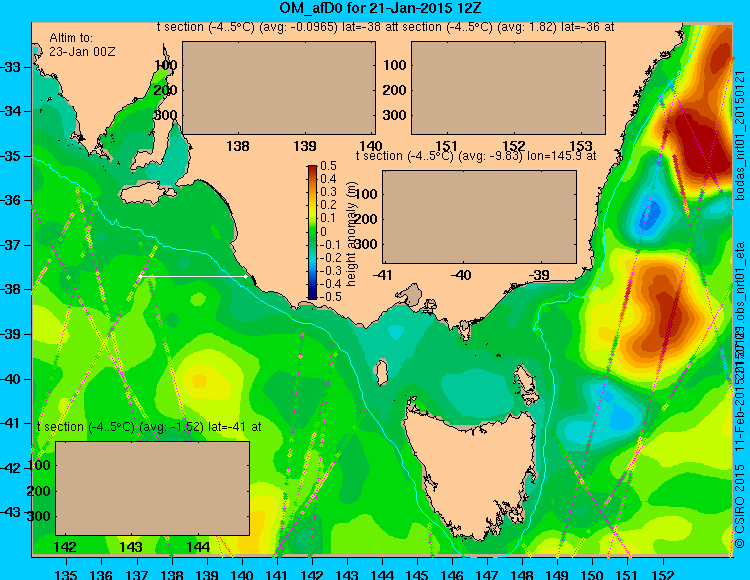Image resolution: width=750 pixels, height=580 pixels.
Task: Click the 0 value on the color scale
Action: click(x=323, y=231)
